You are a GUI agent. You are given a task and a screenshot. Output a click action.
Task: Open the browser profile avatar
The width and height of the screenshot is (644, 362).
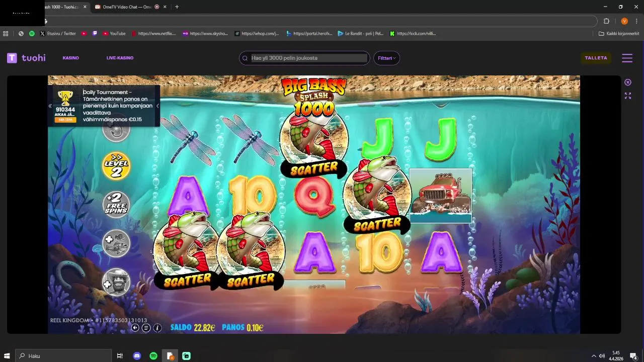[x=624, y=21]
